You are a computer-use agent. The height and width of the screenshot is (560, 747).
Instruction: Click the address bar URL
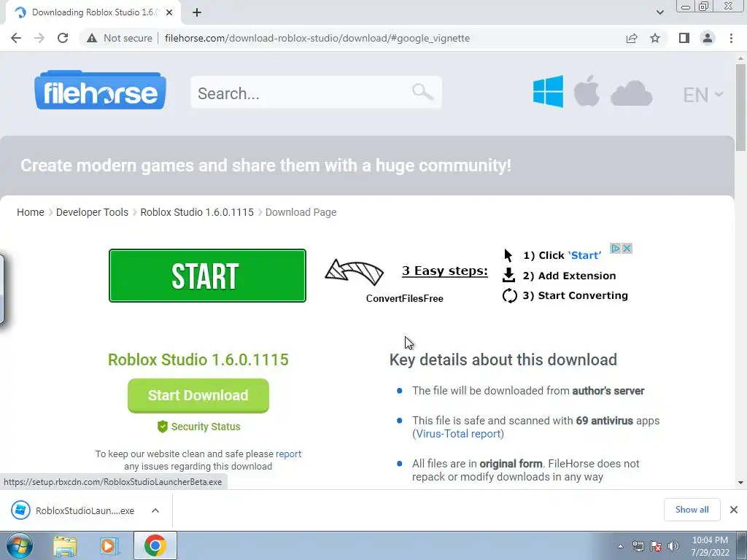pyautogui.click(x=317, y=38)
